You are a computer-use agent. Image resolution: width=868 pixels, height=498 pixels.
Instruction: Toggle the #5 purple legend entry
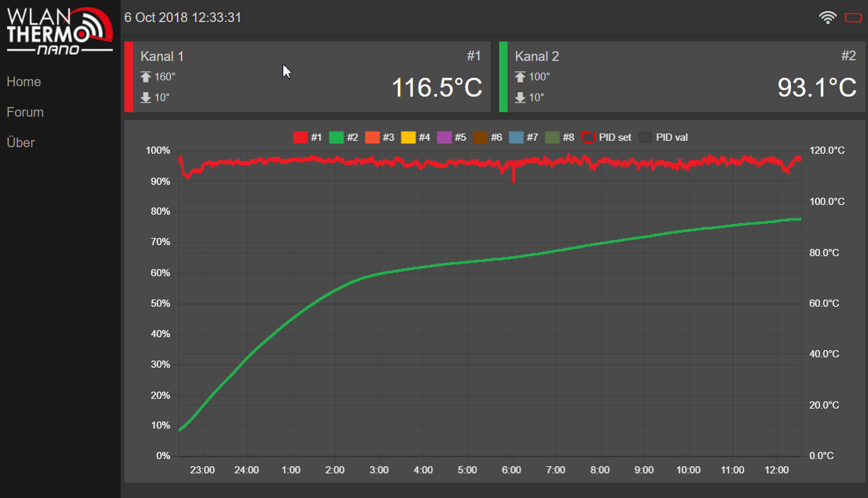(x=452, y=137)
